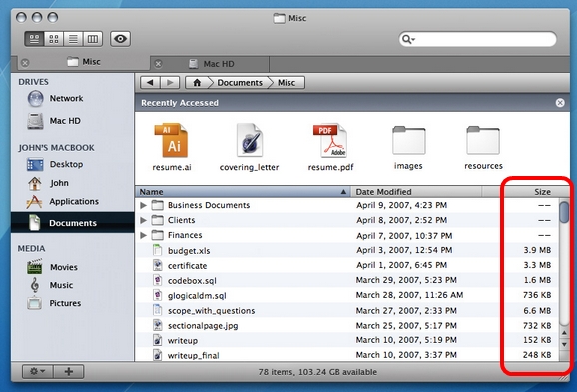
Task: Switch to list view mode
Action: 73,39
